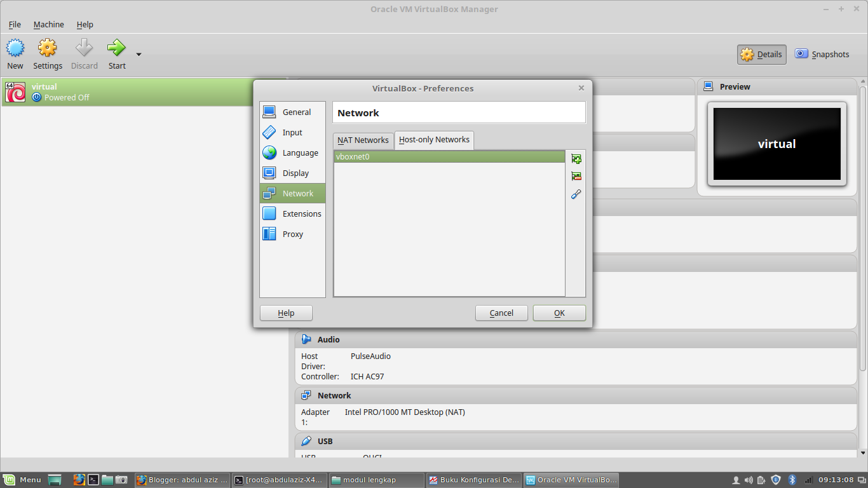Open the File menu
Screen dimensions: 868x488
pyautogui.click(x=15, y=24)
